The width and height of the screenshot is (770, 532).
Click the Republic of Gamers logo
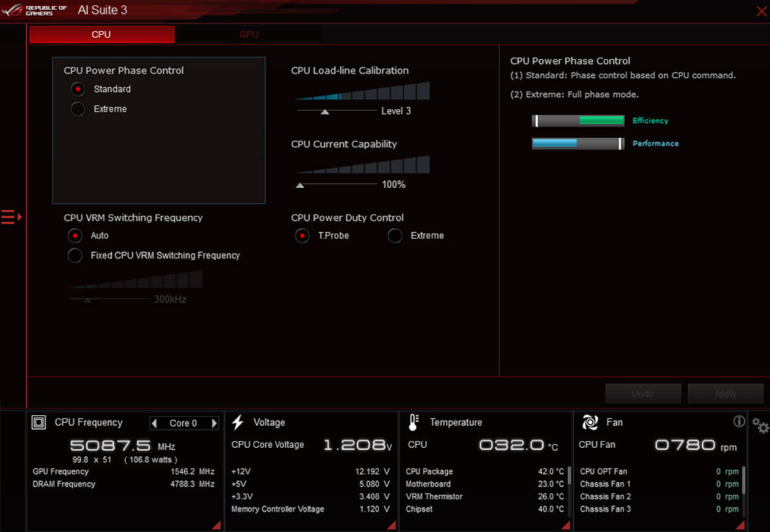pyautogui.click(x=34, y=11)
